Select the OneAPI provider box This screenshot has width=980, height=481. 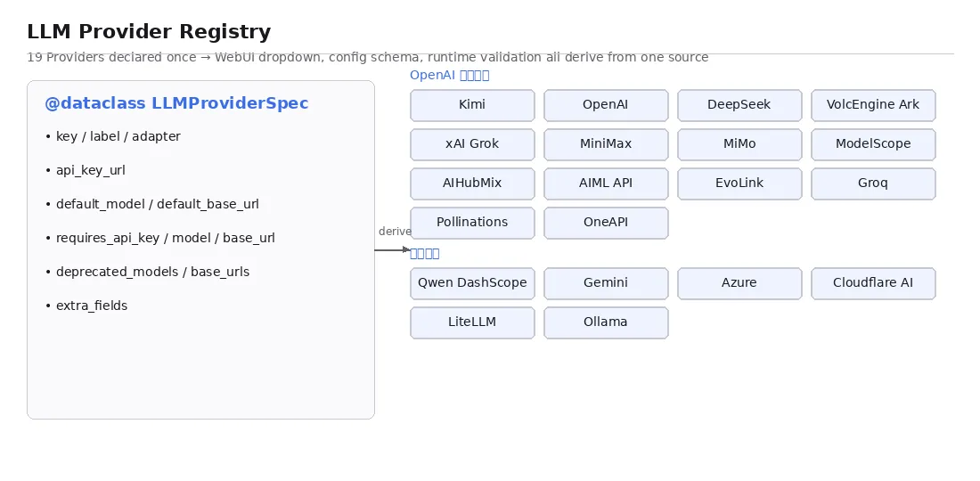point(606,223)
